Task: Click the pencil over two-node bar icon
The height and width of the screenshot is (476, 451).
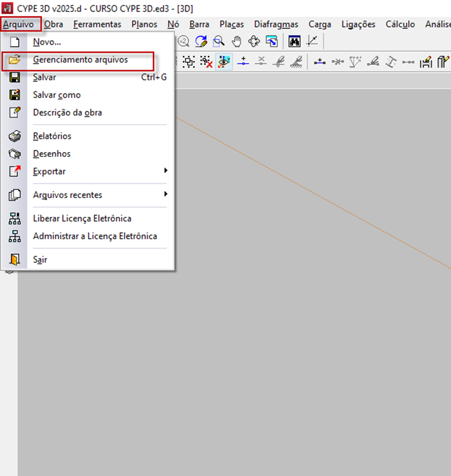Action: (x=373, y=62)
